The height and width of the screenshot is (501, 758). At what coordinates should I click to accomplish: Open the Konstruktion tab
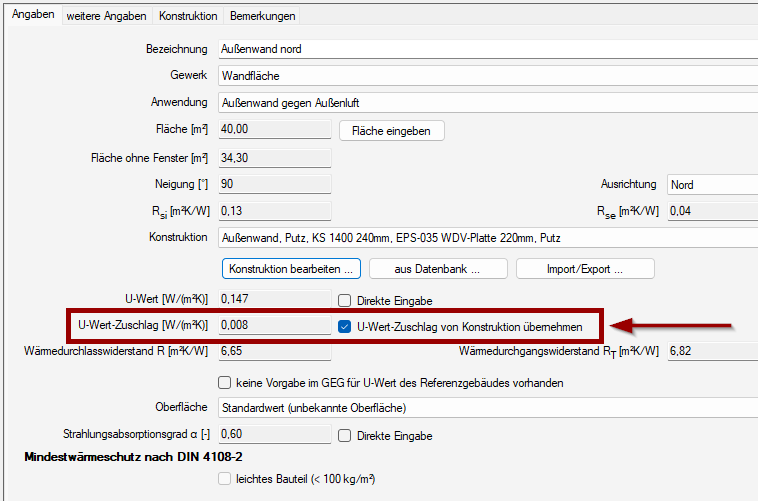pyautogui.click(x=188, y=16)
